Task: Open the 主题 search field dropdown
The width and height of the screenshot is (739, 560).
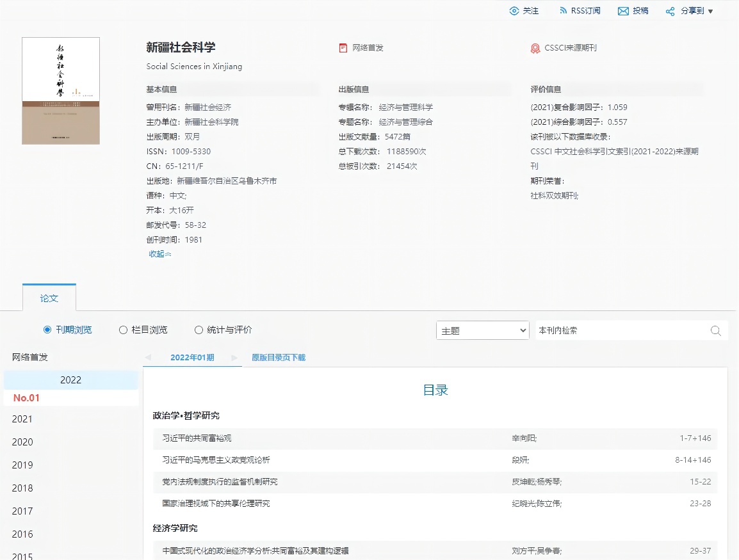Action: (x=482, y=331)
